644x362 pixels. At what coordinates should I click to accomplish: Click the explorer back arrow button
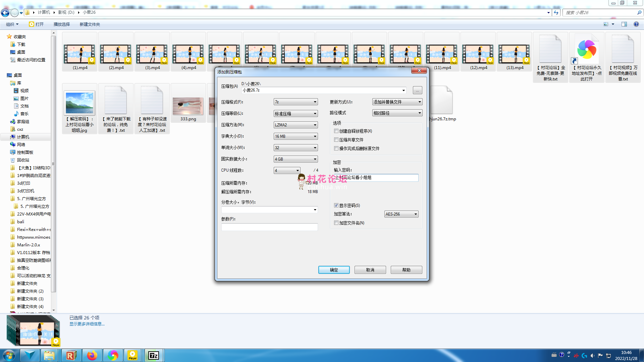5,13
